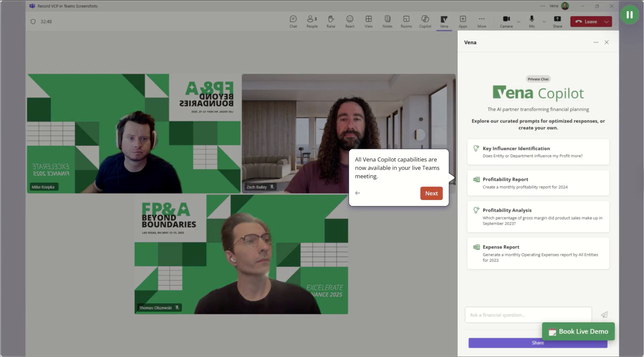Click the Book Live Demo button

(578, 331)
